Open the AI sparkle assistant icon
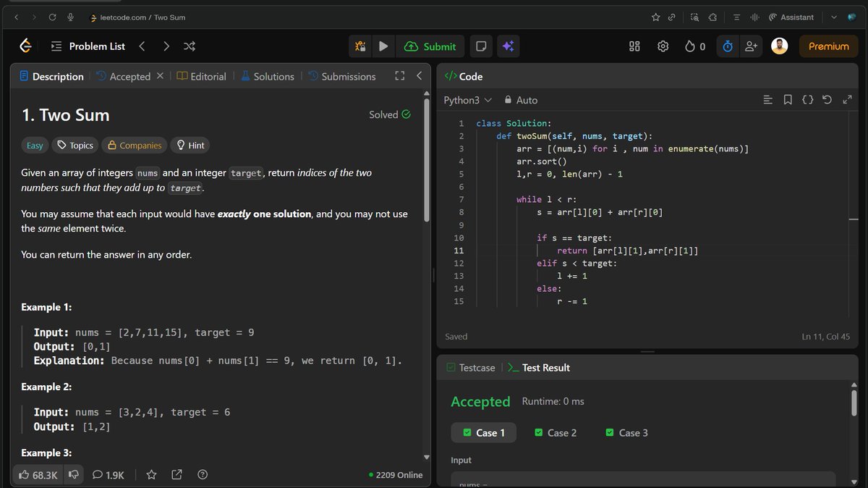The width and height of the screenshot is (868, 488). click(x=508, y=46)
